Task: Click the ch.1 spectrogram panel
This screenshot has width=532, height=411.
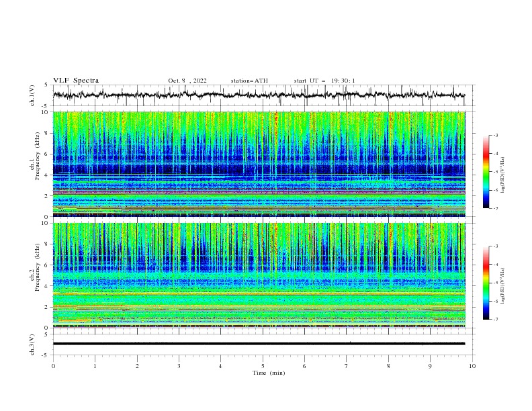Action: point(259,164)
